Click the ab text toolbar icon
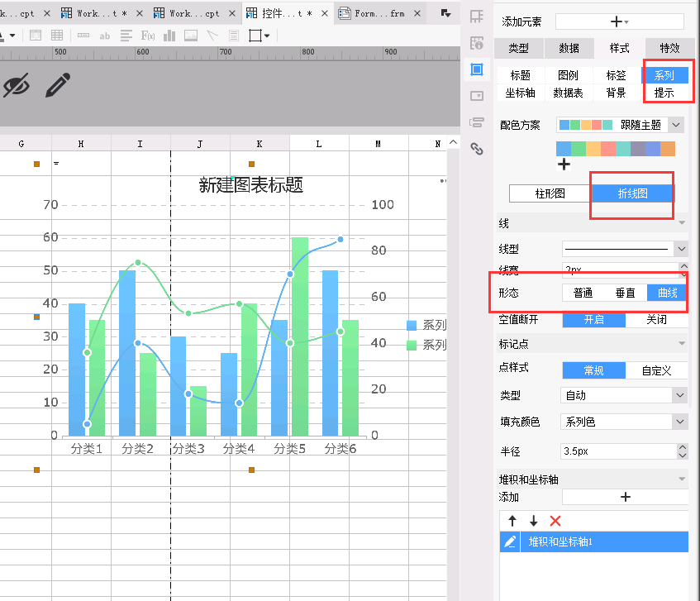Screen dimensions: 700x601 (x=104, y=36)
